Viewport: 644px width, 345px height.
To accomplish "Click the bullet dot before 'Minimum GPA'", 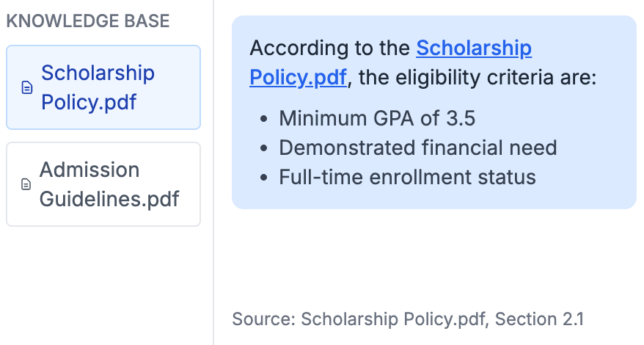I will point(264,119).
